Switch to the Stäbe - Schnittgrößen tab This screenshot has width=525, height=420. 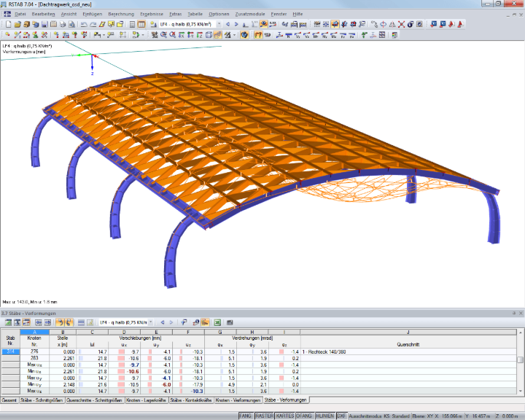click(x=42, y=400)
